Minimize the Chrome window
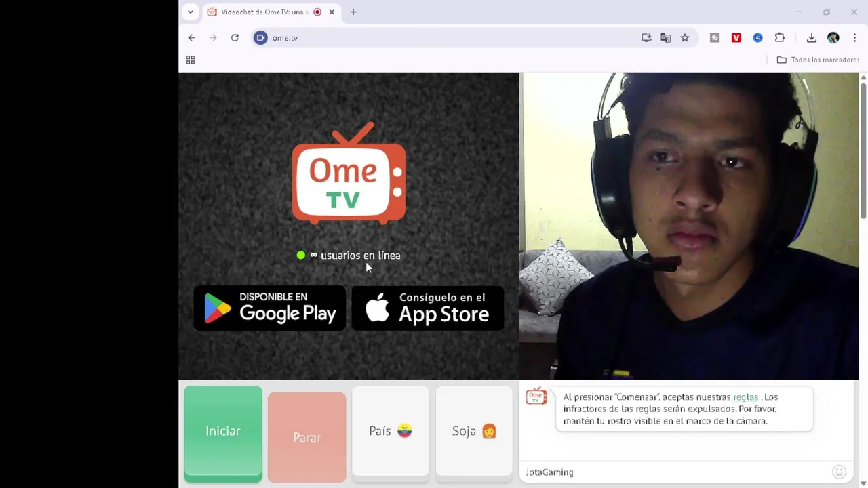 coord(799,12)
